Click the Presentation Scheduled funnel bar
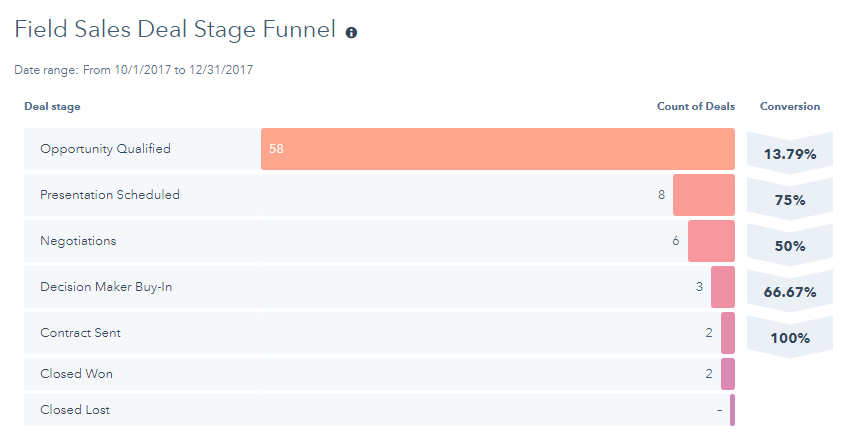 pyautogui.click(x=703, y=195)
